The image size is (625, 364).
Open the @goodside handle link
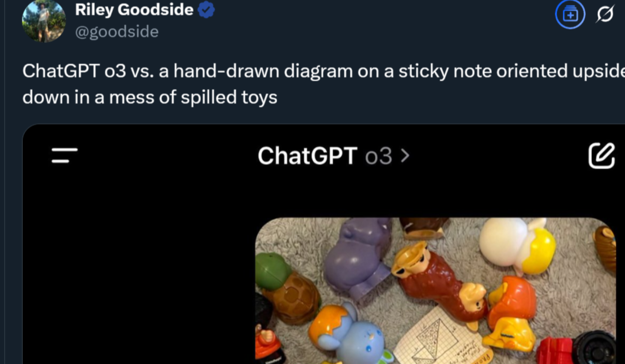[117, 32]
